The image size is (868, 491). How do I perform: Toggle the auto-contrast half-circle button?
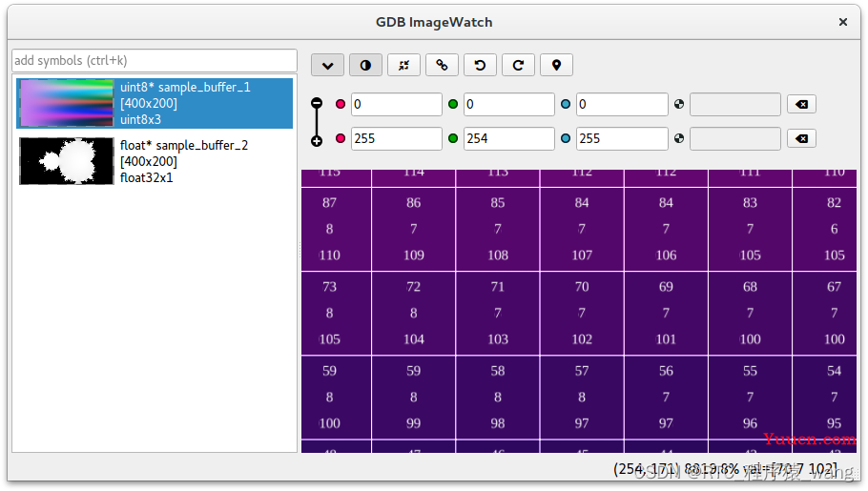tap(365, 66)
